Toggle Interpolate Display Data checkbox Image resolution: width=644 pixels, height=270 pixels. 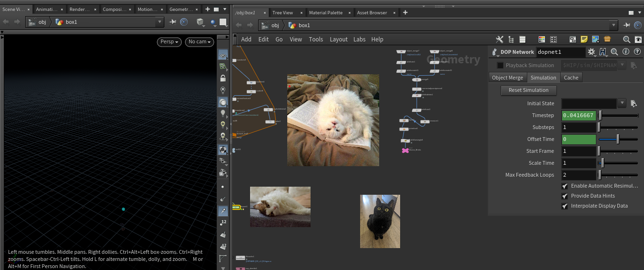coord(565,206)
